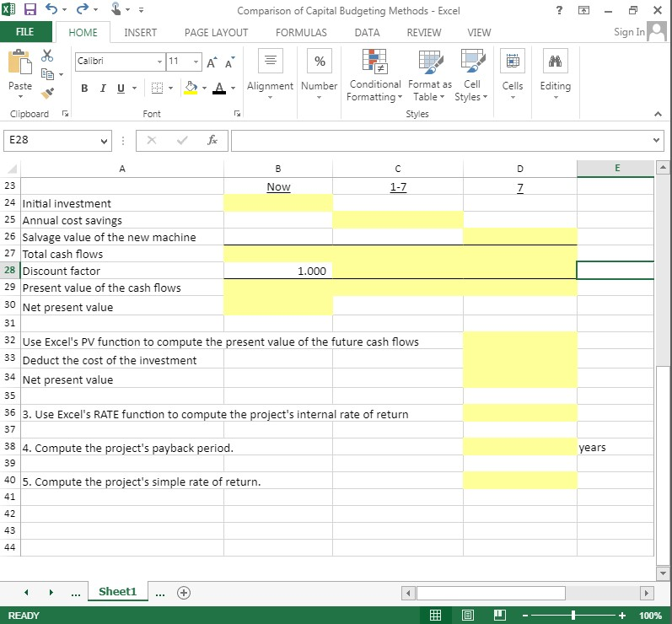Open the Customize Quick Access Toolbar arrow
Screen dimensions: 672x624
coord(141,9)
